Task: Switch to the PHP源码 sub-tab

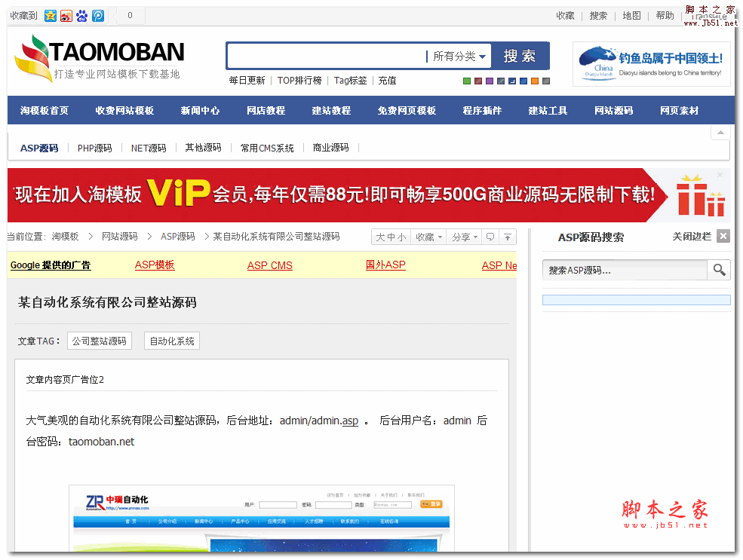Action: point(95,148)
